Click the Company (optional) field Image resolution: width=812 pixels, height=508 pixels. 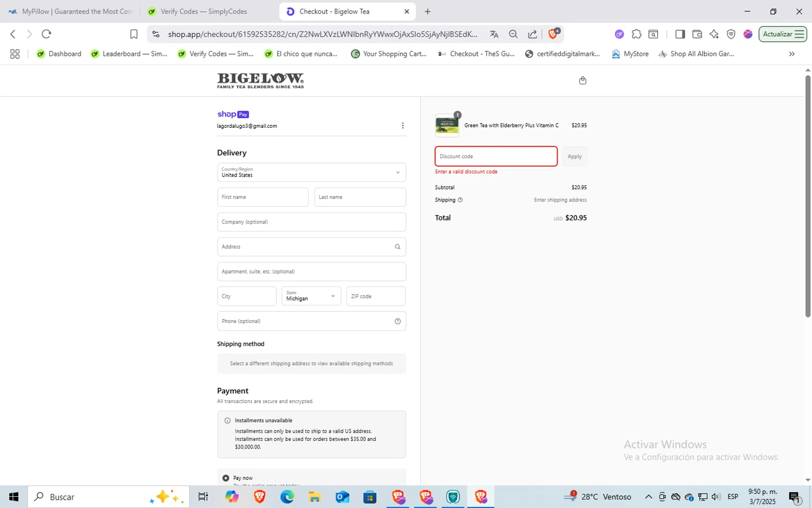tap(311, 222)
